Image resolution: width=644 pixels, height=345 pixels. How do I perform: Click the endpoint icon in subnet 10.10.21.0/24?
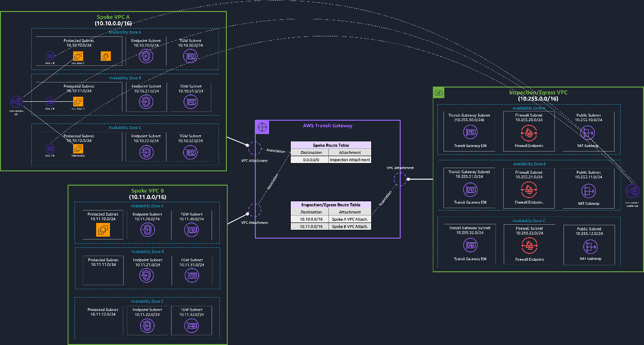pos(146,102)
